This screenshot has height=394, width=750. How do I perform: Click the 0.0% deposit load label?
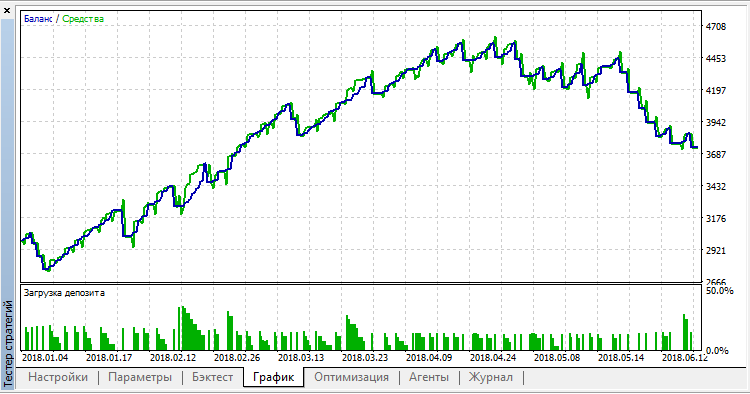click(x=717, y=351)
